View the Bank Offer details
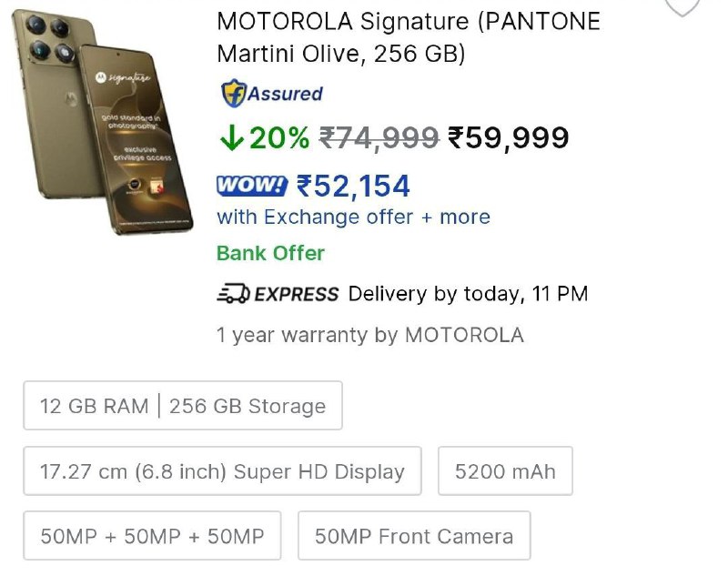 tap(270, 253)
